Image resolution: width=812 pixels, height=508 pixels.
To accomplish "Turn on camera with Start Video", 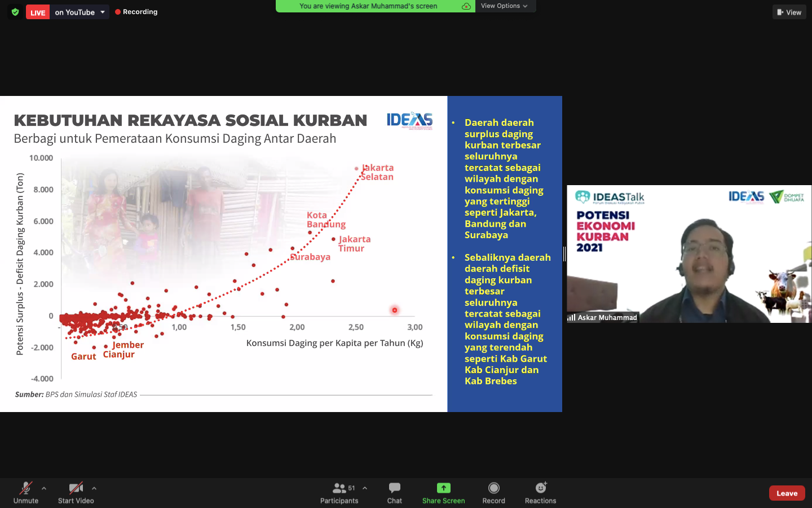I will [76, 488].
